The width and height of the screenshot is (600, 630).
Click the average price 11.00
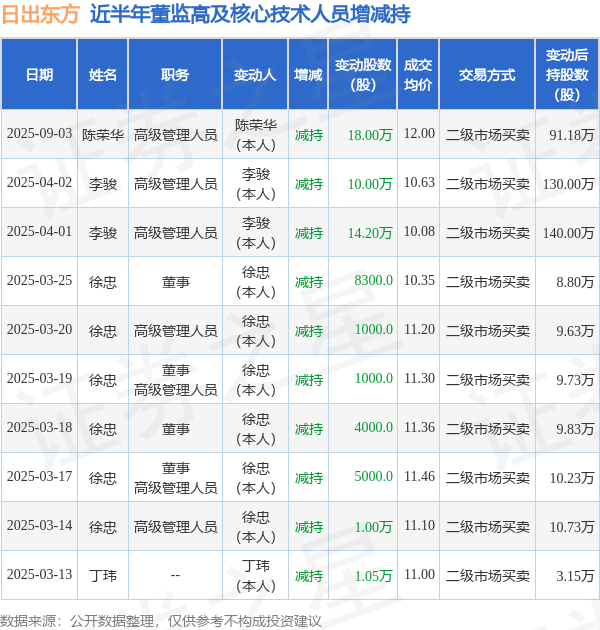419,575
